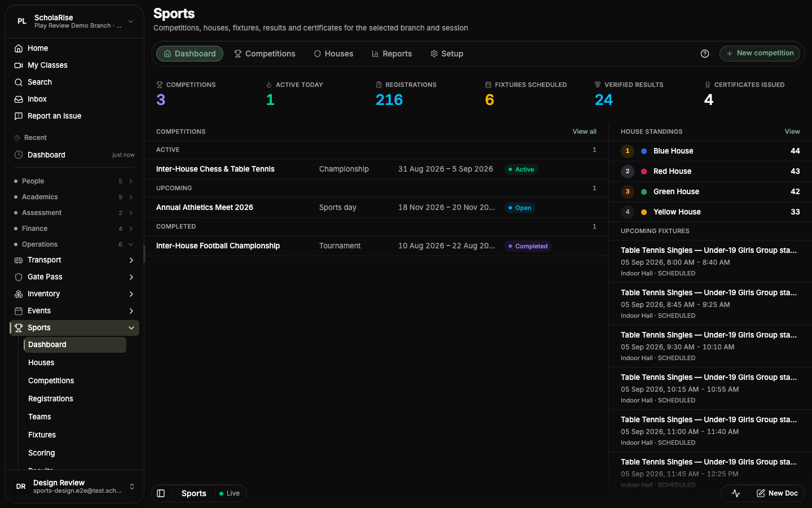The height and width of the screenshot is (508, 812).
Task: Click the Active status badge
Action: pos(521,169)
